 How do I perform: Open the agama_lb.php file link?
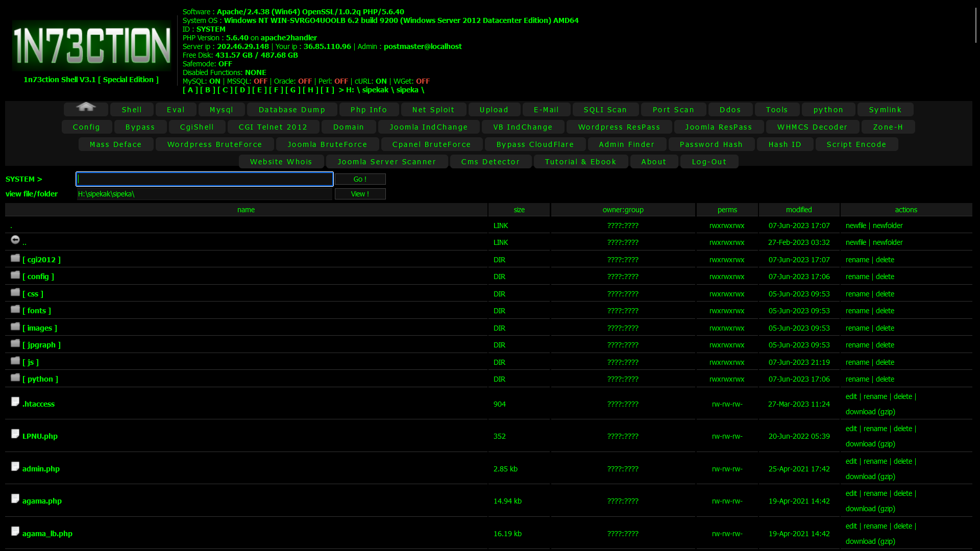(47, 534)
